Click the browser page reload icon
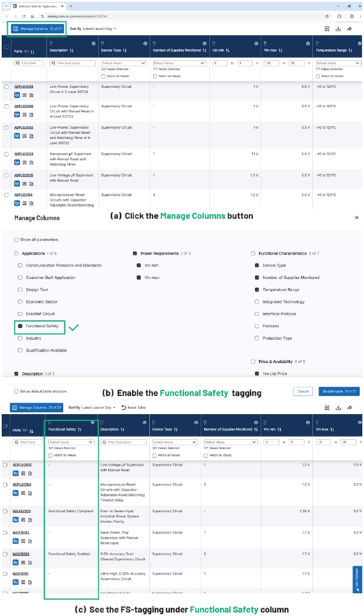The image size is (364, 616). 24,17
